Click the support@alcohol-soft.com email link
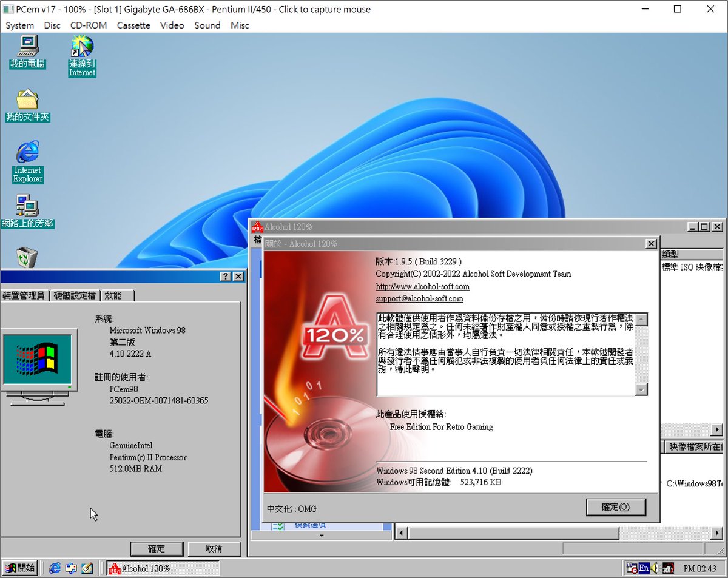The image size is (728, 578). point(419,298)
